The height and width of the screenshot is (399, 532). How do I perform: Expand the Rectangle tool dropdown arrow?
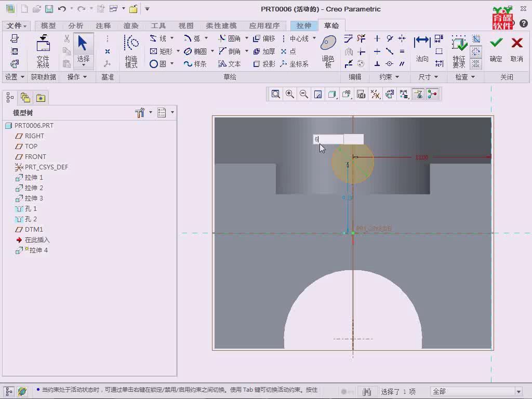coord(178,51)
